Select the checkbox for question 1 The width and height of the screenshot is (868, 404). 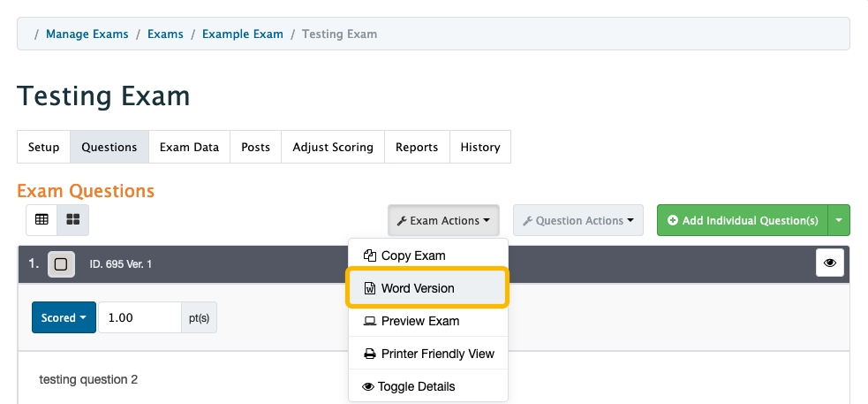click(61, 264)
